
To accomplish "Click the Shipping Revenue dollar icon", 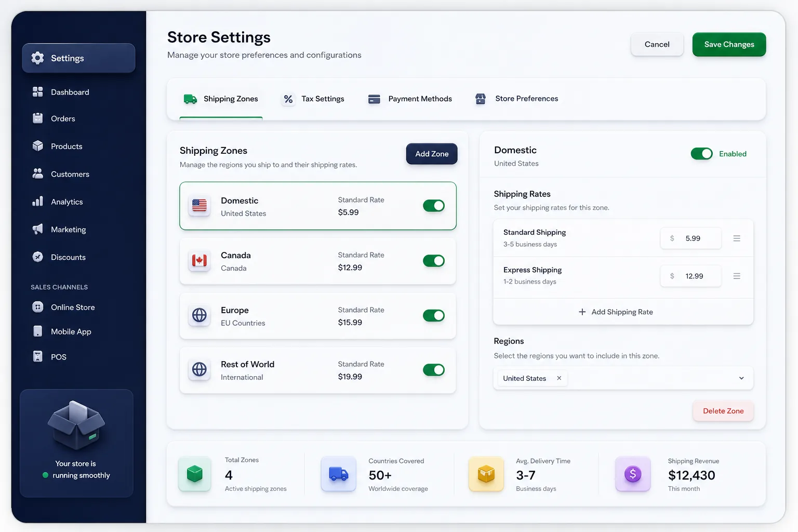I will (x=633, y=474).
